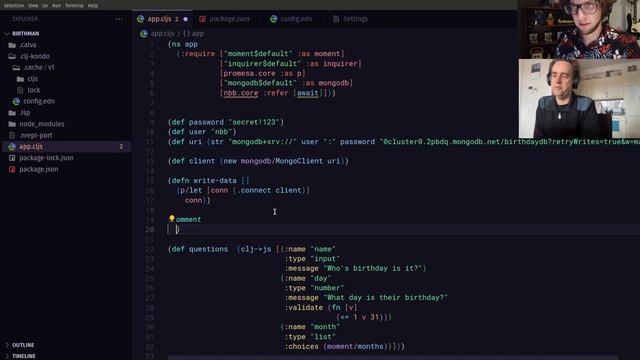Open the Selection menu
This screenshot has height=360, width=640.
pos(14,6)
